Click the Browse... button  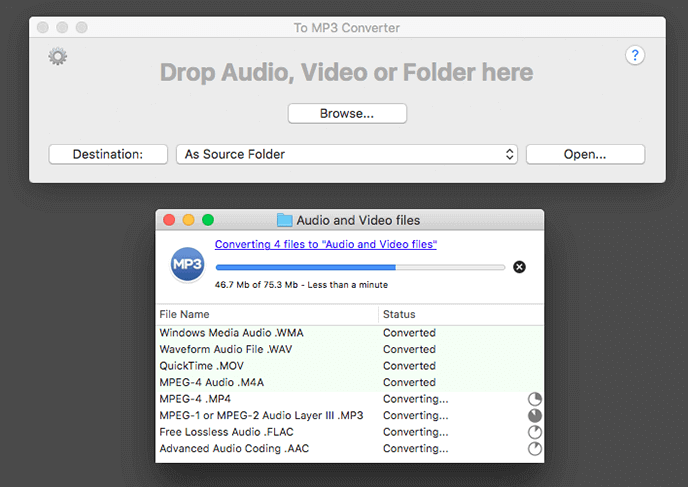(x=347, y=114)
